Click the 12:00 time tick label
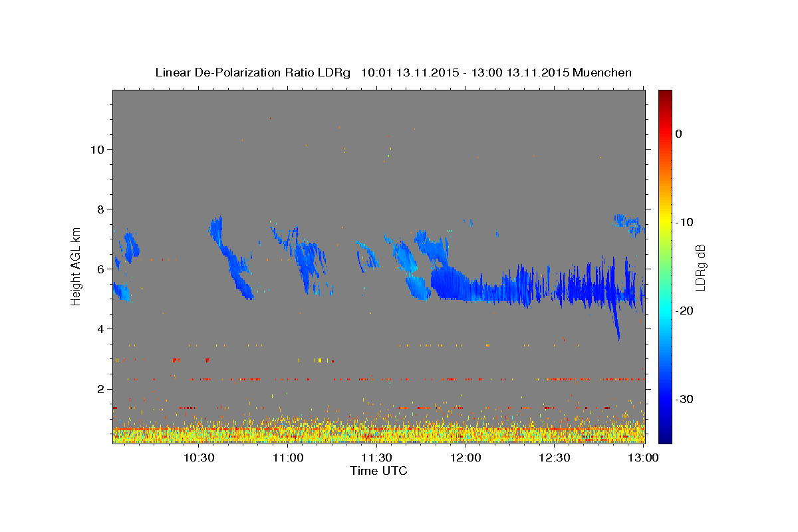This screenshot has height=532, width=798. coord(465,458)
